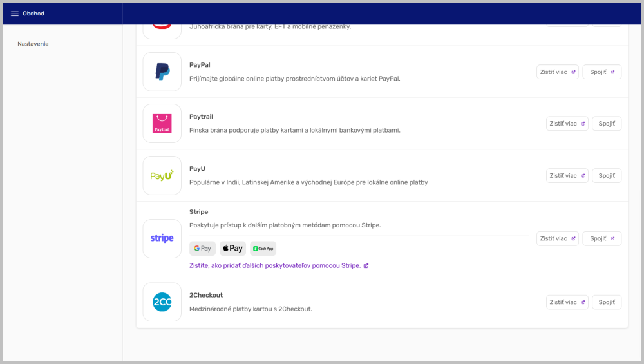This screenshot has width=644, height=364.
Task: Click the Apple Pay badge
Action: pyautogui.click(x=233, y=249)
